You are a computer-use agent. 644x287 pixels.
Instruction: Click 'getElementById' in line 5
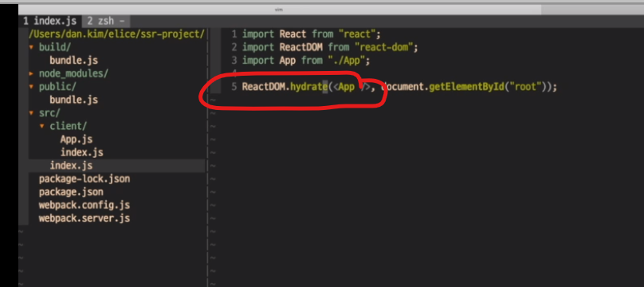tap(465, 87)
